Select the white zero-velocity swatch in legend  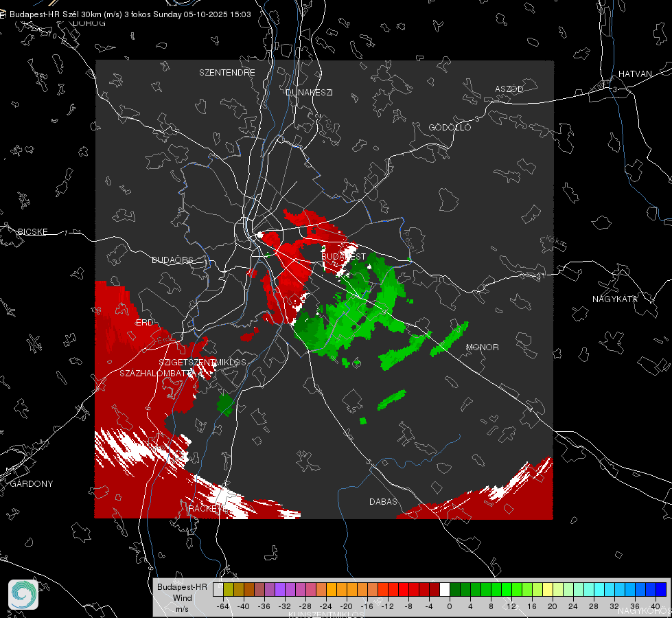pos(445,589)
